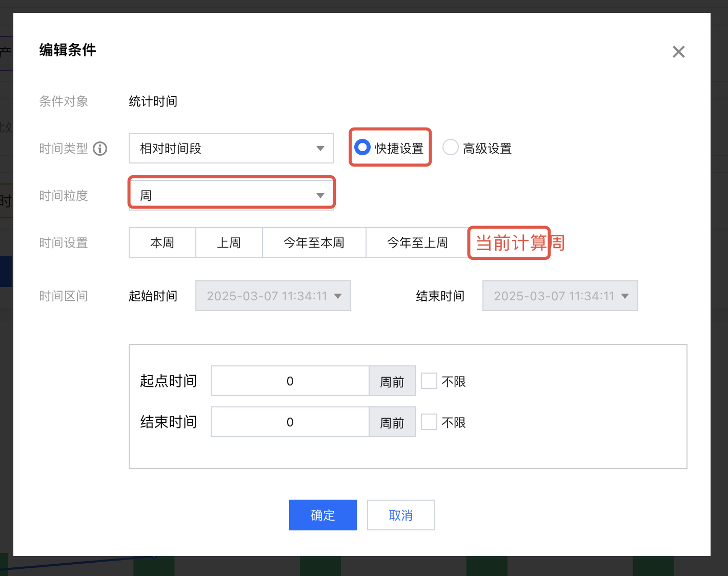The image size is (728, 576).
Task: Select the 高级设置 radio option
Action: tap(450, 148)
